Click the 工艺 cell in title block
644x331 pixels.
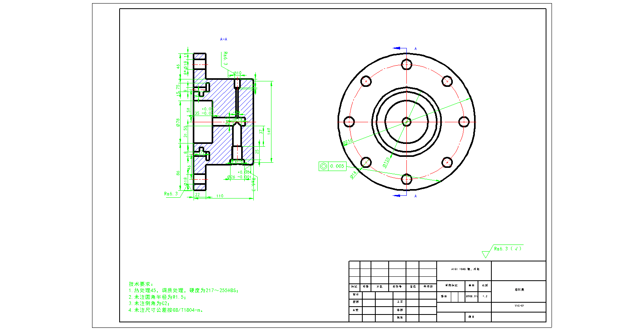[x=400, y=302]
